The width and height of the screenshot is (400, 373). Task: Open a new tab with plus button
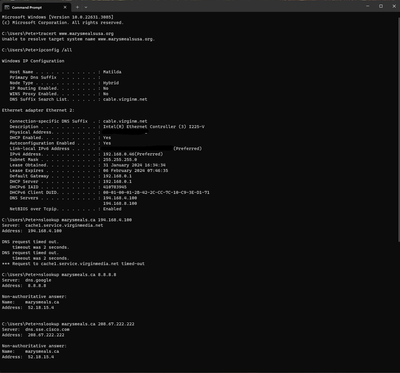(77, 7)
